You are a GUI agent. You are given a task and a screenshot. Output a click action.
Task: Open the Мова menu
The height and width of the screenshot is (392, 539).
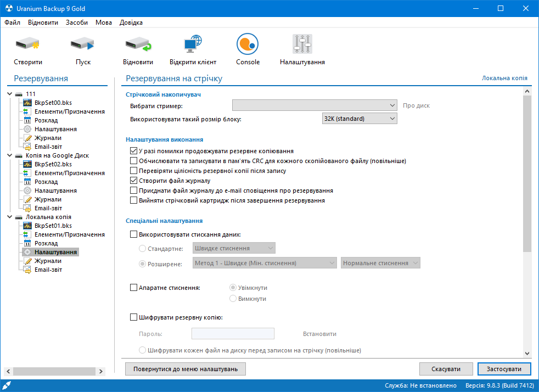104,23
